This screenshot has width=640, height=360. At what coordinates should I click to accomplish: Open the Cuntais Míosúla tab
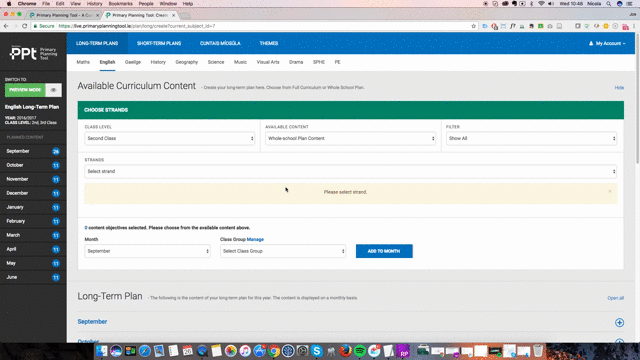(x=220, y=43)
